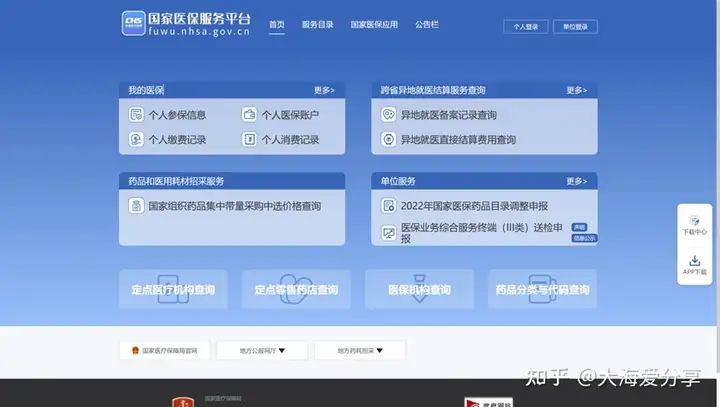Click the 药品和医用耗材招采服务 panel header

pyautogui.click(x=232, y=181)
